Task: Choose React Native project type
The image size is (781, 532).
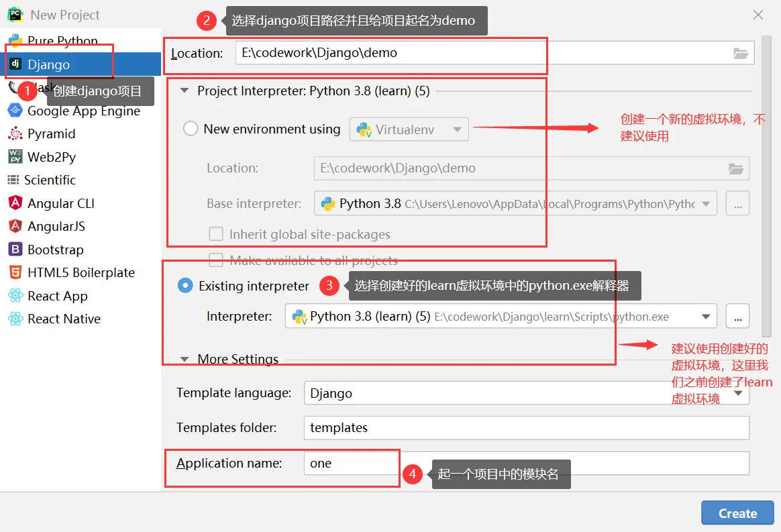Action: (64, 319)
